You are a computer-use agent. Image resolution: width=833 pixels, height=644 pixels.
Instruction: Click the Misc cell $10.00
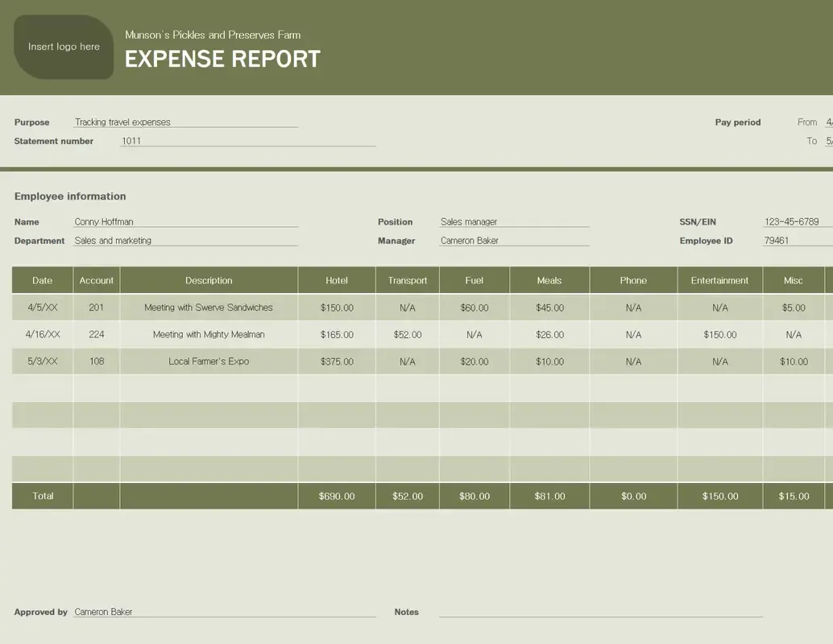click(x=794, y=361)
